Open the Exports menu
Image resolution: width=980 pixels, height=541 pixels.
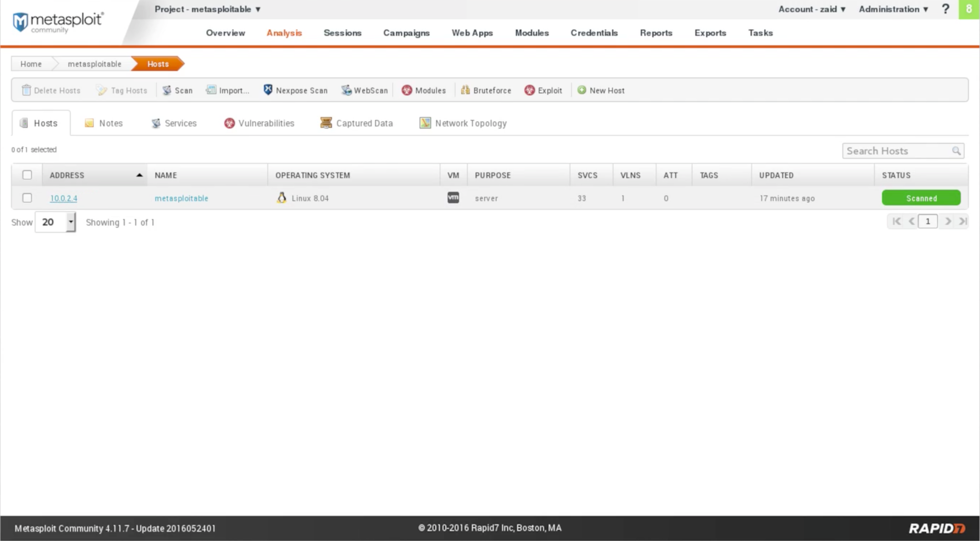[x=710, y=33]
